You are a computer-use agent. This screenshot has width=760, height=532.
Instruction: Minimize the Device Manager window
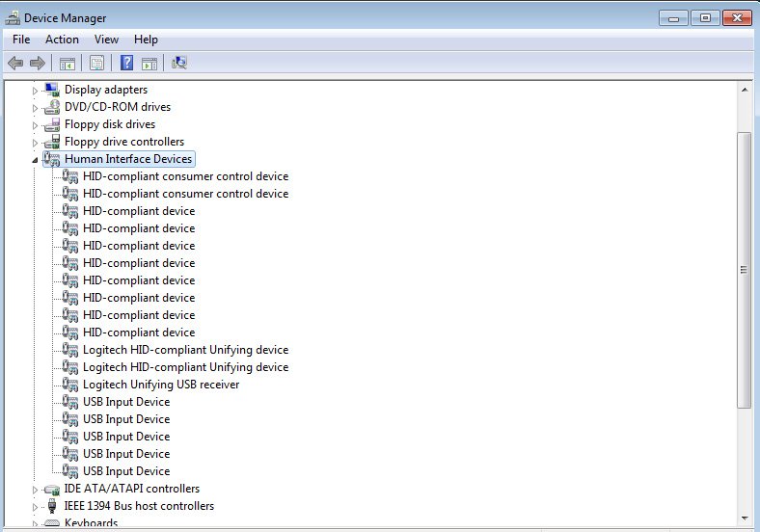pyautogui.click(x=673, y=18)
